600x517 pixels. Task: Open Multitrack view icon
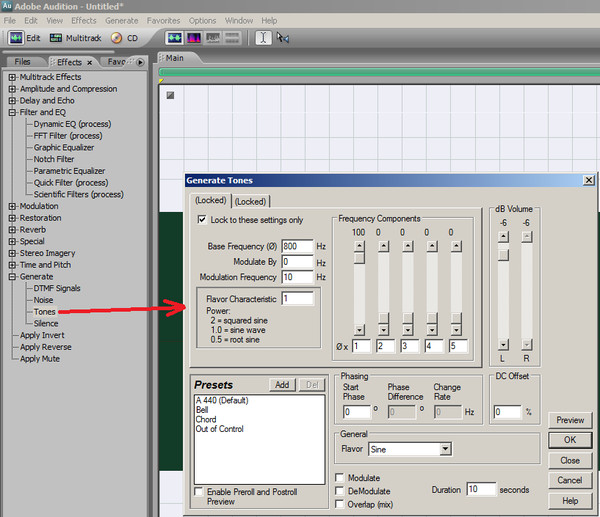[x=56, y=38]
